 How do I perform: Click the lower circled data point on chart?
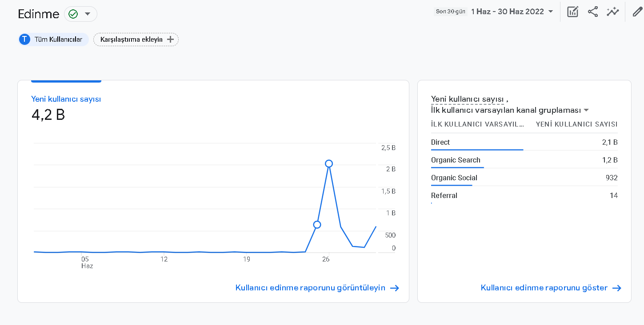(x=317, y=225)
